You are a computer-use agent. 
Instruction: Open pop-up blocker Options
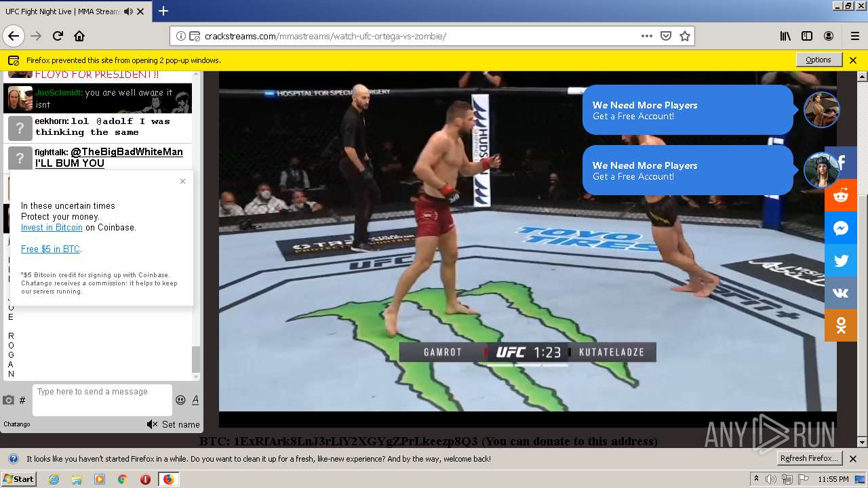pyautogui.click(x=818, y=60)
